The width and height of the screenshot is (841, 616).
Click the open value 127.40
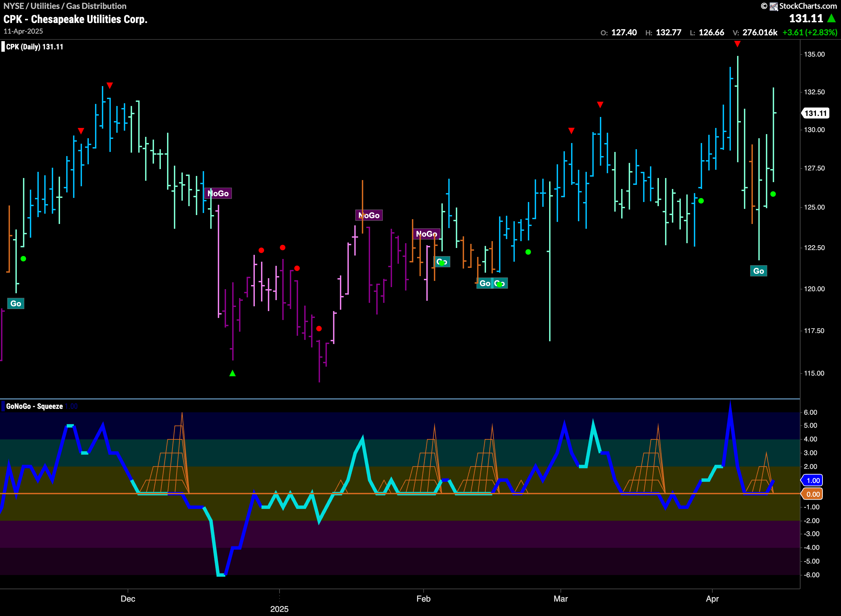[x=624, y=33]
